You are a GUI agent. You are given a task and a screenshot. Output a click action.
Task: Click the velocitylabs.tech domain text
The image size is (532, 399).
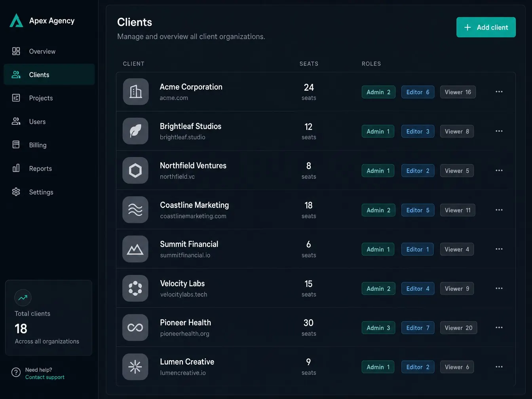click(x=184, y=294)
